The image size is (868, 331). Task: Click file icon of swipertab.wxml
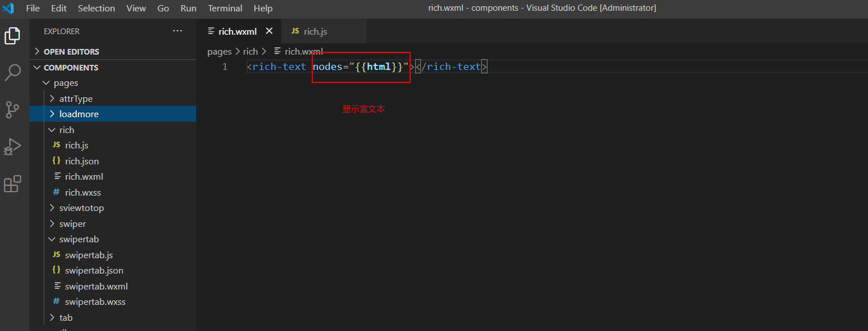[56, 286]
